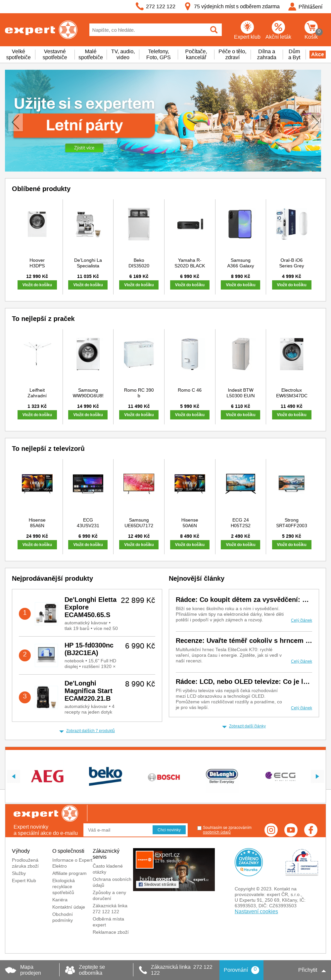Viewport: 331px width, 980px height.
Task: Expand Zobrazit dalších 7 produktů
Action: tap(90, 731)
